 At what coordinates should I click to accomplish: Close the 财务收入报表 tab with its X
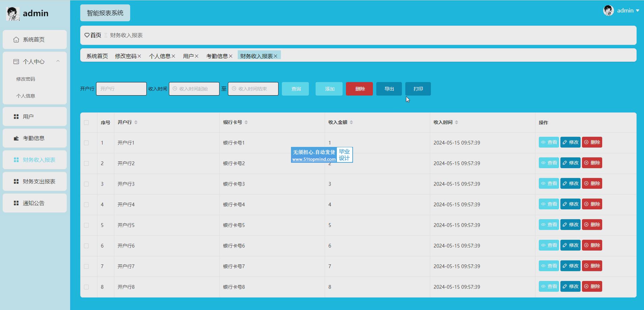pyautogui.click(x=275, y=56)
